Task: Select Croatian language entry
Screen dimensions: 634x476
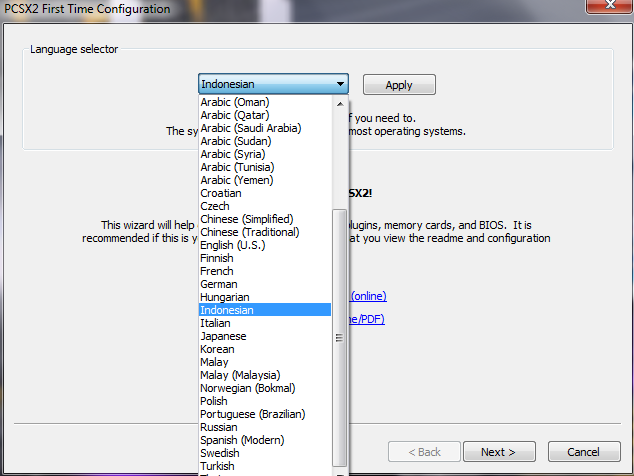Action: pyautogui.click(x=265, y=193)
